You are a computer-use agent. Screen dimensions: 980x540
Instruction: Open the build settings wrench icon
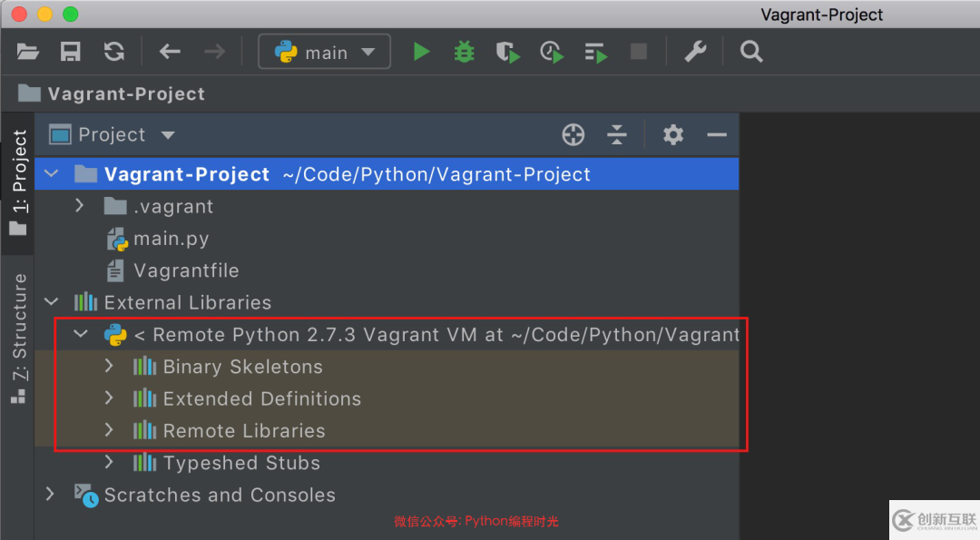click(695, 52)
